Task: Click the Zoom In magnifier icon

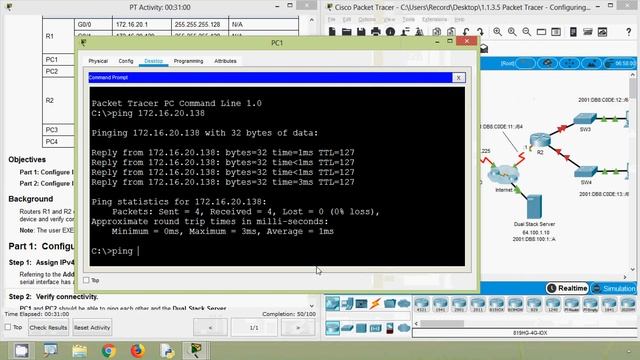Action: (497, 32)
